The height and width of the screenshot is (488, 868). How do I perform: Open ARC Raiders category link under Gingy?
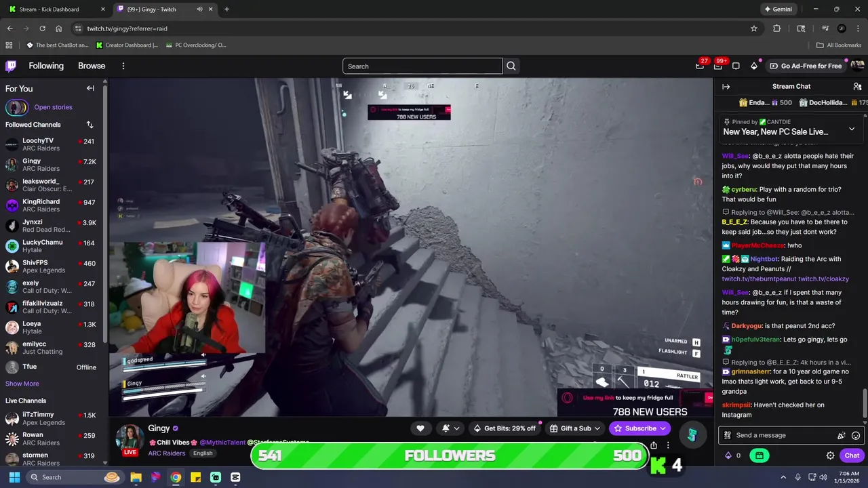tap(167, 453)
